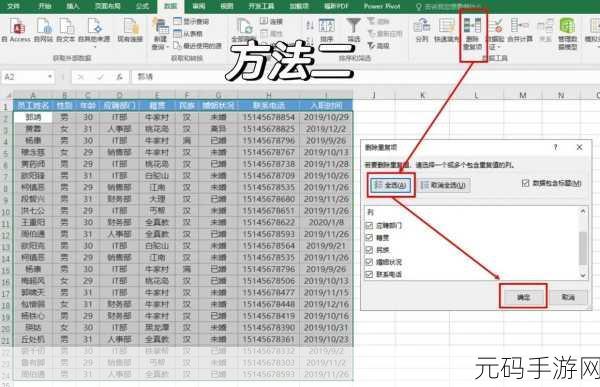Click 连接 (Connections) in ribbon
This screenshot has width=600, height=387.
[x=271, y=21]
